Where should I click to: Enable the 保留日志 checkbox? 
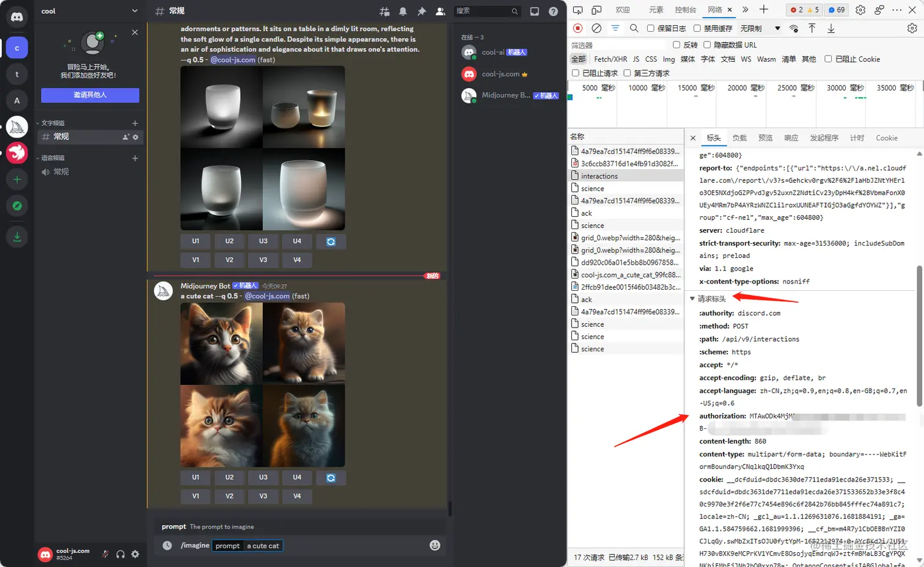coord(651,28)
